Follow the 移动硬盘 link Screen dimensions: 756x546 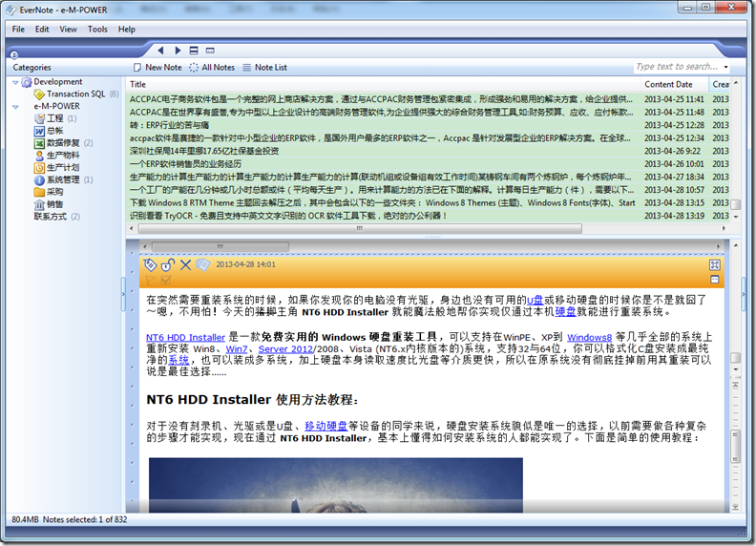pos(325,426)
